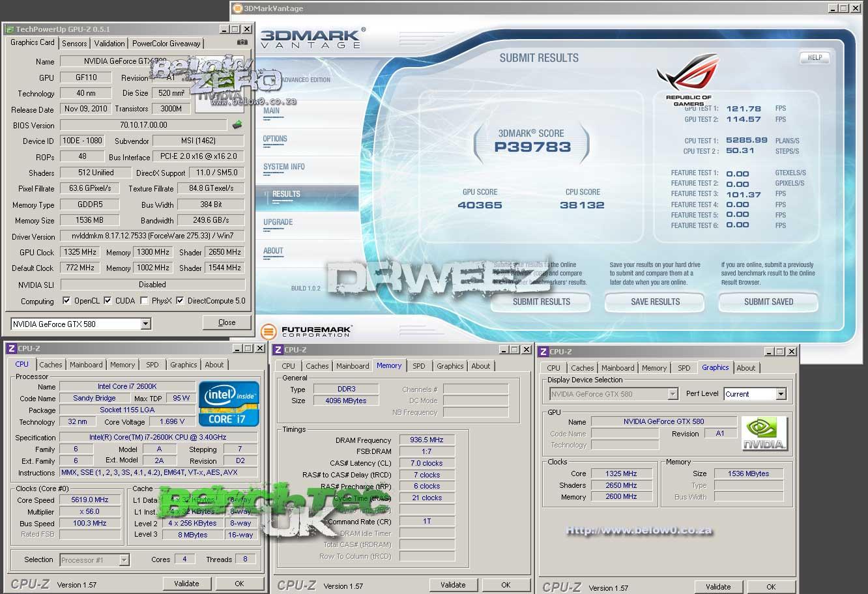This screenshot has width=868, height=594.
Task: Open the Perf Level Current dropdown
Action: 781,394
